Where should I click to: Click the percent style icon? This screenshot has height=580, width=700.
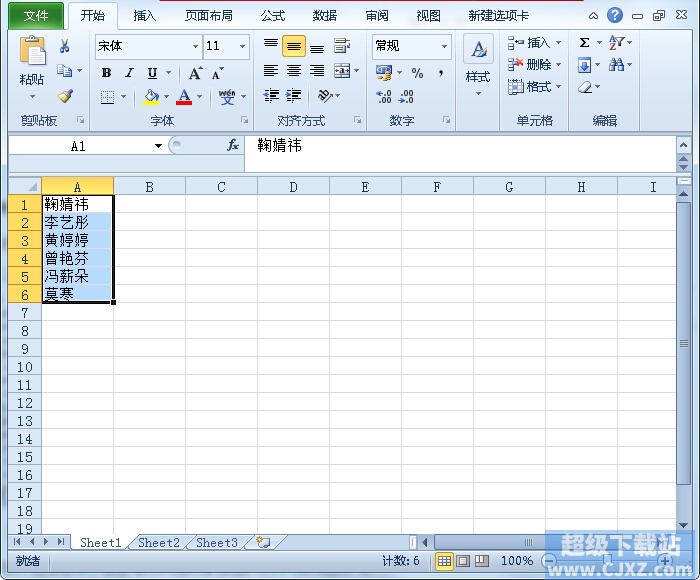click(417, 73)
